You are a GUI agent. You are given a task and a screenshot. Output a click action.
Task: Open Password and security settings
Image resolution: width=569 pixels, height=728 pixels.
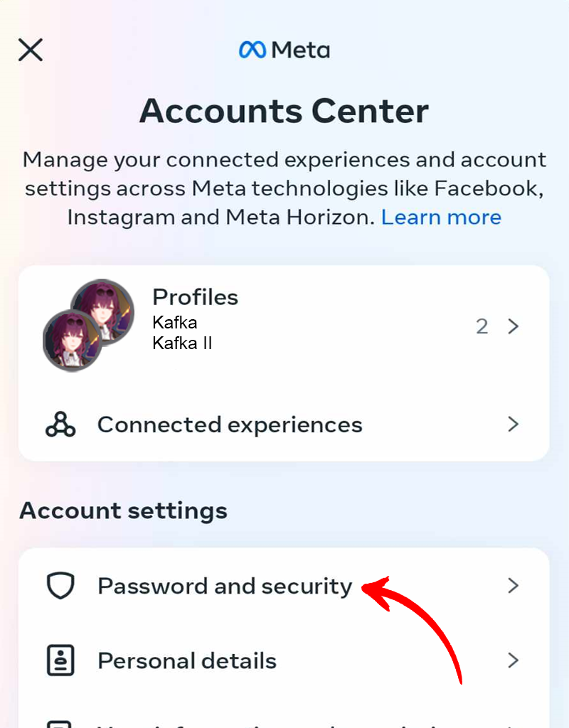click(x=225, y=586)
